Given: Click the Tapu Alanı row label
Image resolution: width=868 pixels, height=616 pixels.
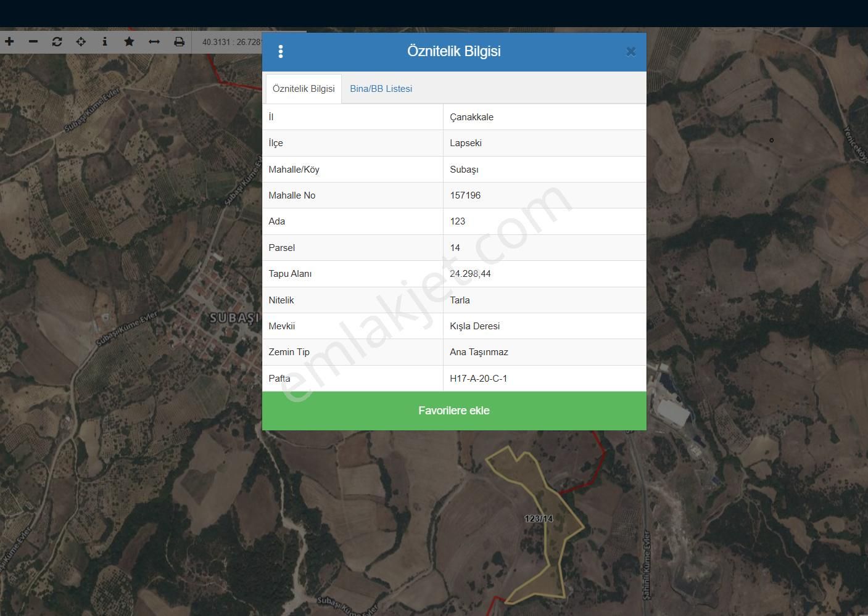Looking at the screenshot, I should click(x=290, y=274).
